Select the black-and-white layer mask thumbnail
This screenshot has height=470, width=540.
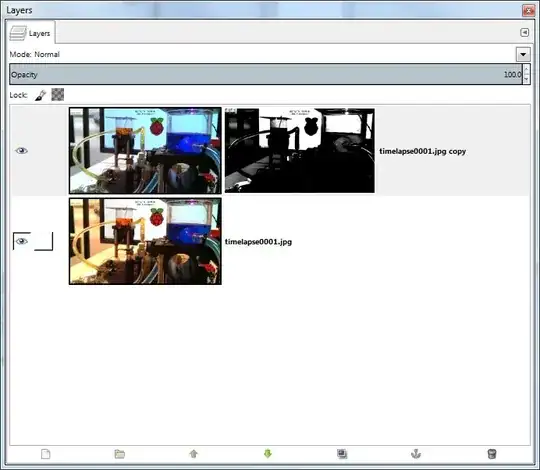point(300,150)
